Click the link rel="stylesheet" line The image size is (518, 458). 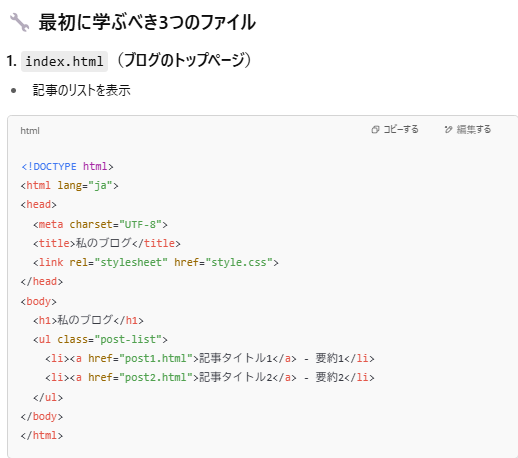[x=156, y=262]
